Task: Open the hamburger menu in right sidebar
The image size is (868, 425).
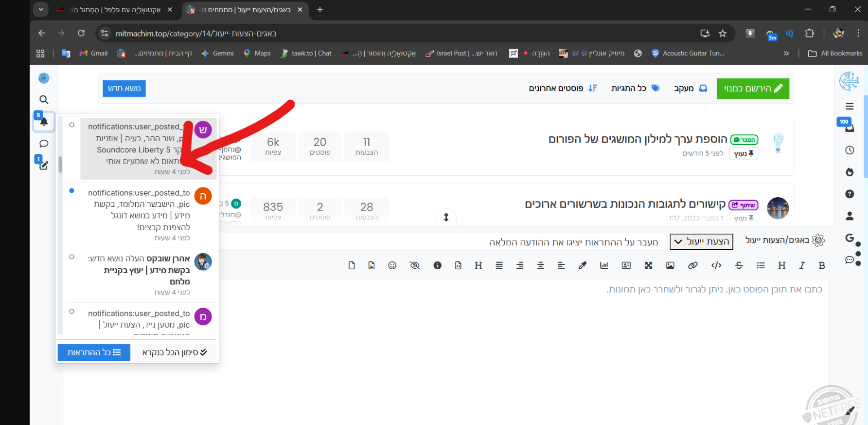Action: pos(850,106)
